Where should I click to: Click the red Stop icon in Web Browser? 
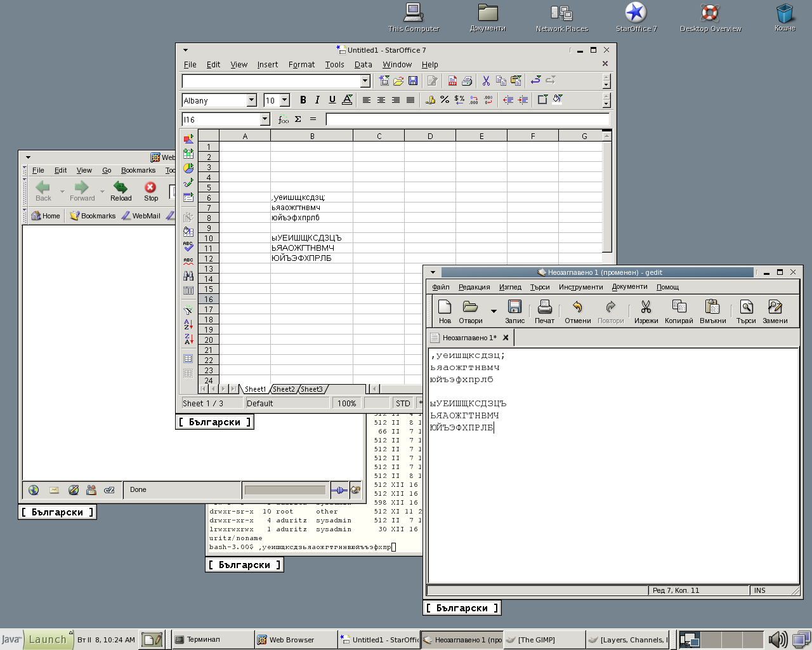click(150, 190)
